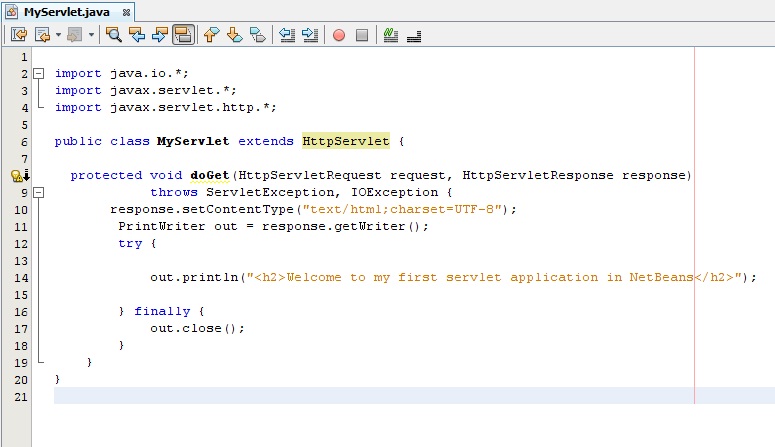This screenshot has height=447, width=775.
Task: Navigate back in editor history
Action: pos(43,35)
